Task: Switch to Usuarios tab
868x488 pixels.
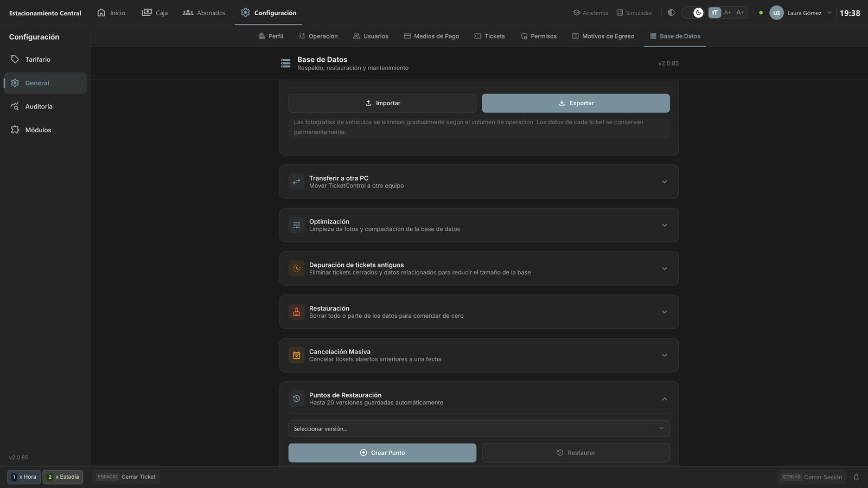Action: [371, 36]
